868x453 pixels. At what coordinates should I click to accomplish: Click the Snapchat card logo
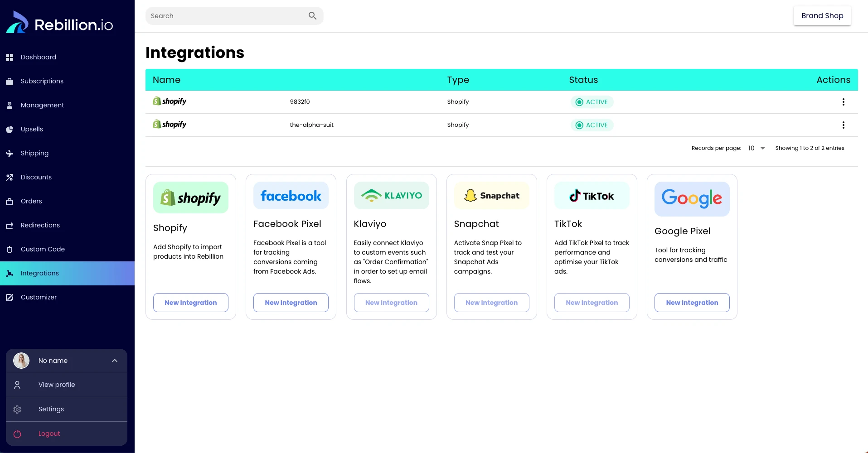pos(492,196)
